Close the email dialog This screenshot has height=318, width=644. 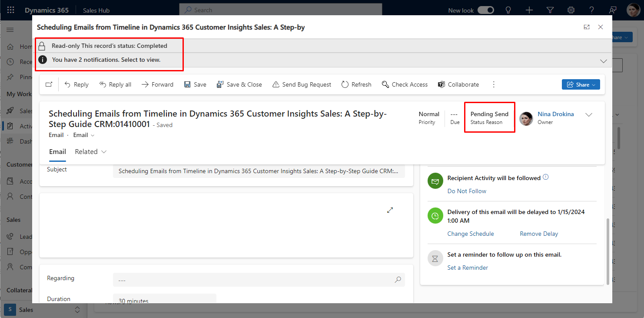click(601, 27)
